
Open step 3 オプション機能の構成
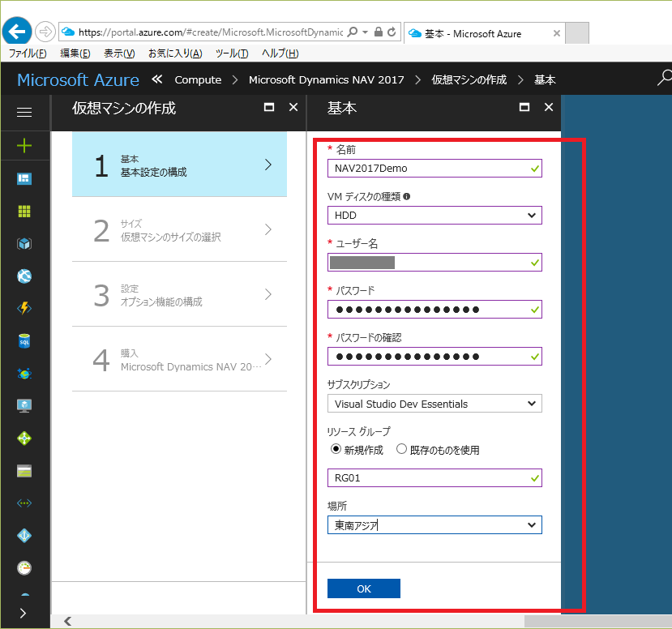(x=179, y=294)
